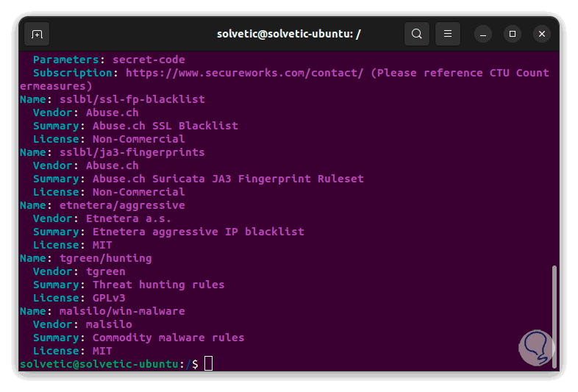Image resolution: width=578 pixels, height=392 pixels.
Task: Close the terminal window
Action: coord(542,34)
